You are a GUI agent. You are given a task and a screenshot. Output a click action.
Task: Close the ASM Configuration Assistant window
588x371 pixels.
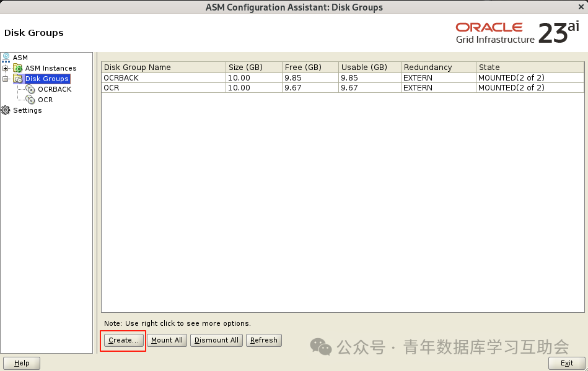click(581, 7)
